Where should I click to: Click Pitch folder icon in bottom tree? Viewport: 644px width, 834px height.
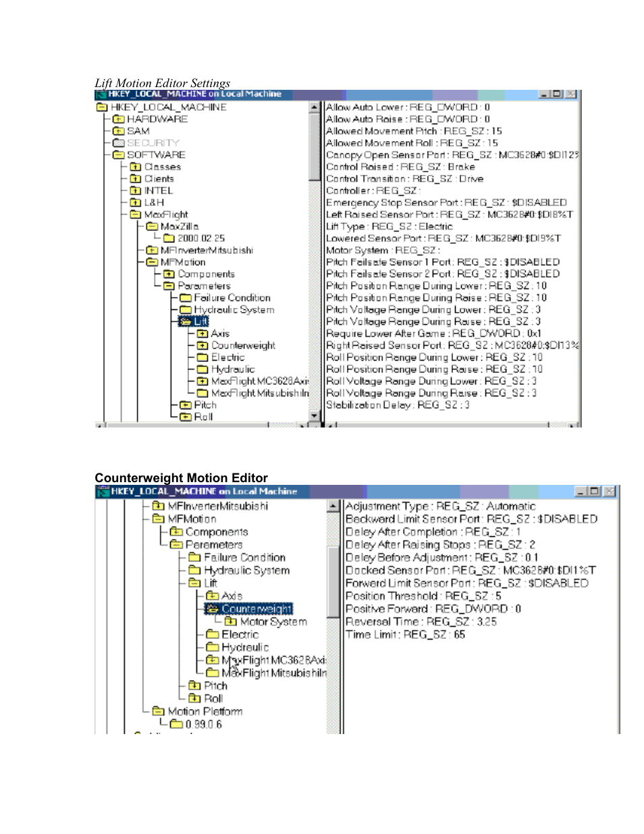[194, 685]
